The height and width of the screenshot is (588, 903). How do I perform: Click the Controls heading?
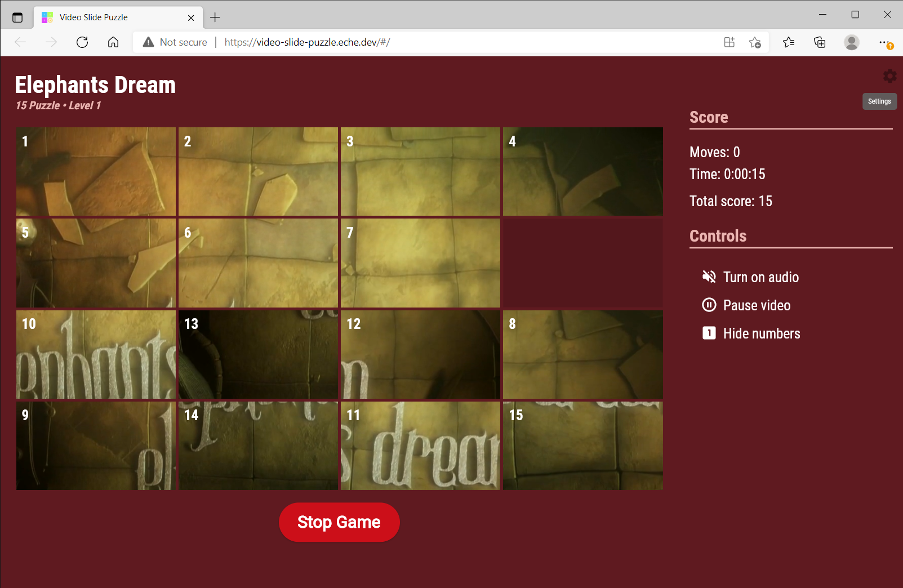click(x=718, y=236)
